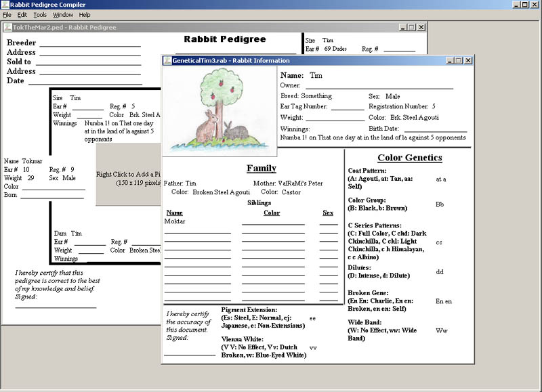Open the Help menu
Viewport: 542px width, 392px height.
tap(85, 15)
